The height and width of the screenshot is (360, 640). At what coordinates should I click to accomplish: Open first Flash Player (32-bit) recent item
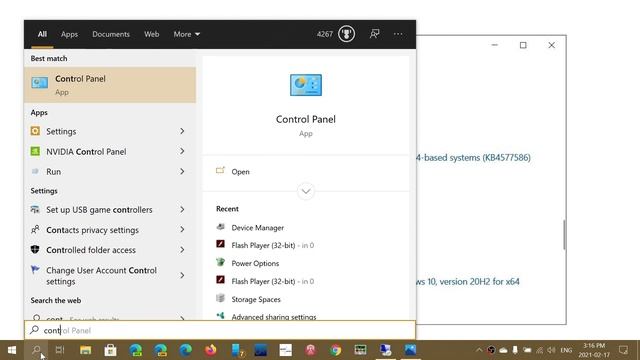click(263, 245)
